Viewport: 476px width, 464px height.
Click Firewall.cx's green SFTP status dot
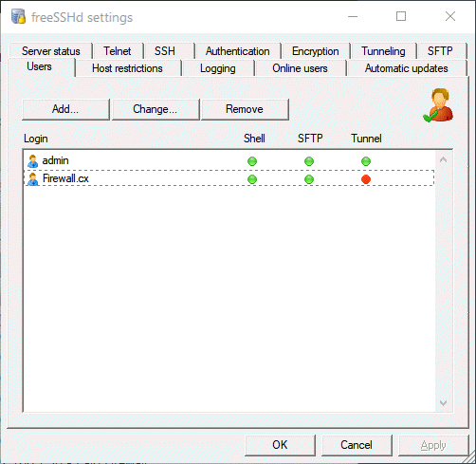309,179
